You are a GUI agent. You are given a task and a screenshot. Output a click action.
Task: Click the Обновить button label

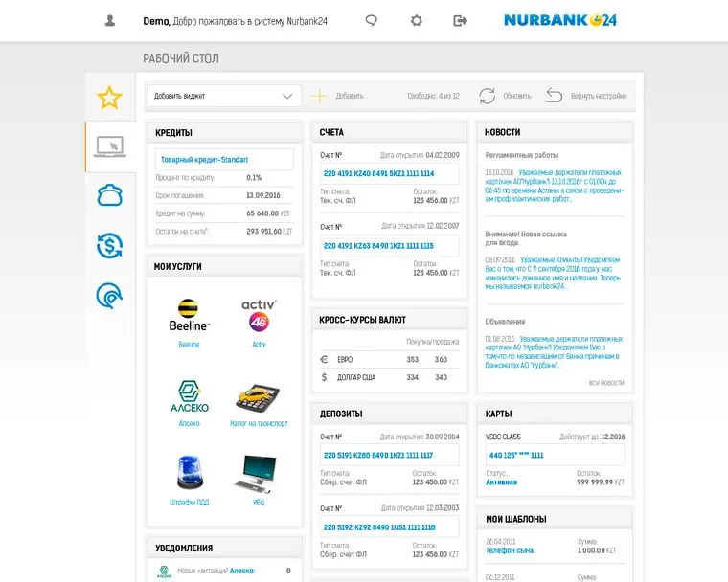coord(517,96)
